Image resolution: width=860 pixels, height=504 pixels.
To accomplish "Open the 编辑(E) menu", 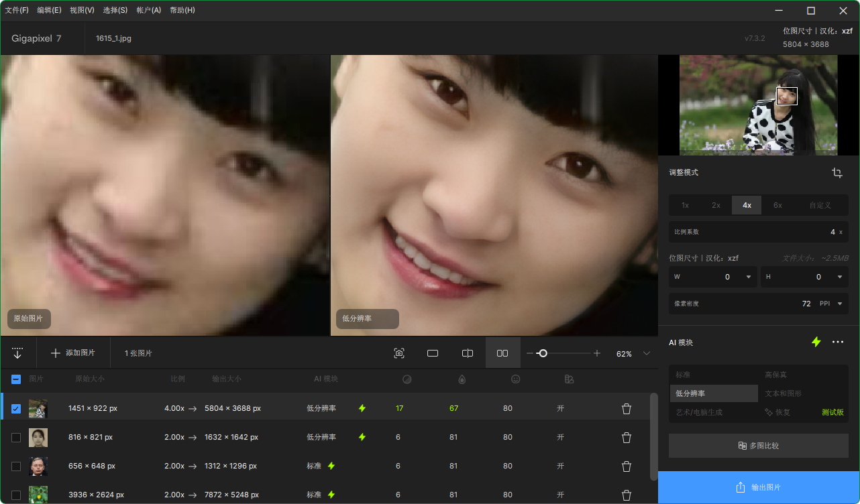I will (x=49, y=10).
